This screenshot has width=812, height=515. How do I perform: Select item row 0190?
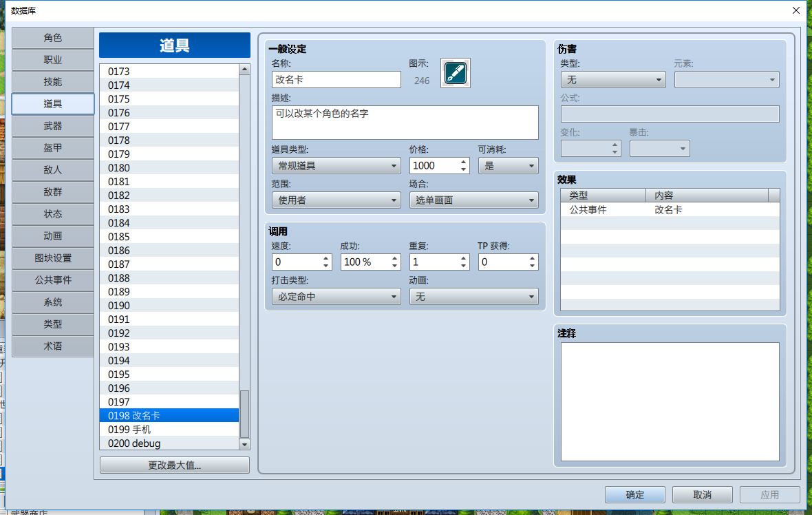169,306
